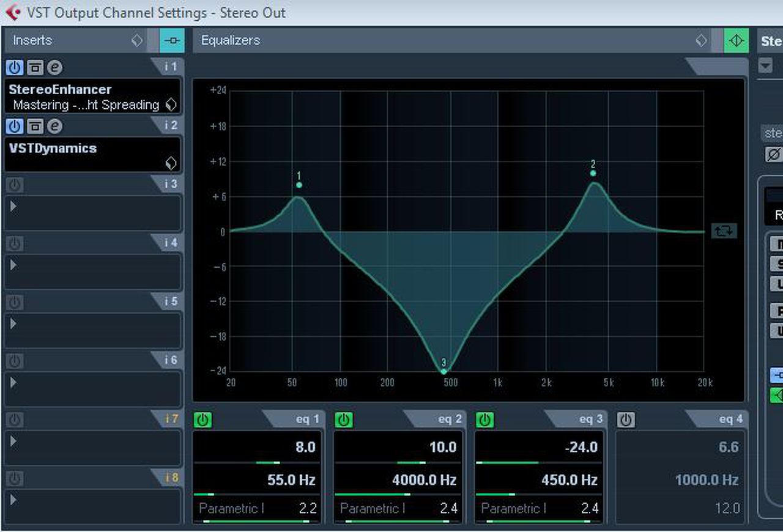Toggle the phase invert Ø button
Screen dimensions: 783x532
[774, 154]
